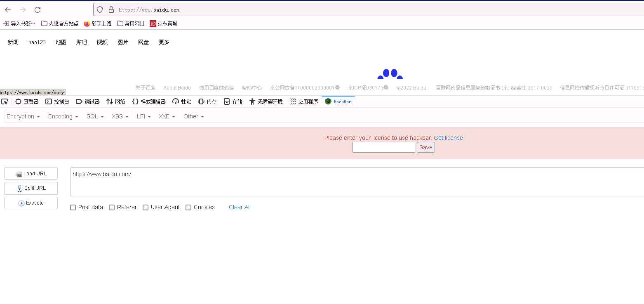644x304 pixels.
Task: Switch to the 样式编辑器 tab
Action: (149, 101)
